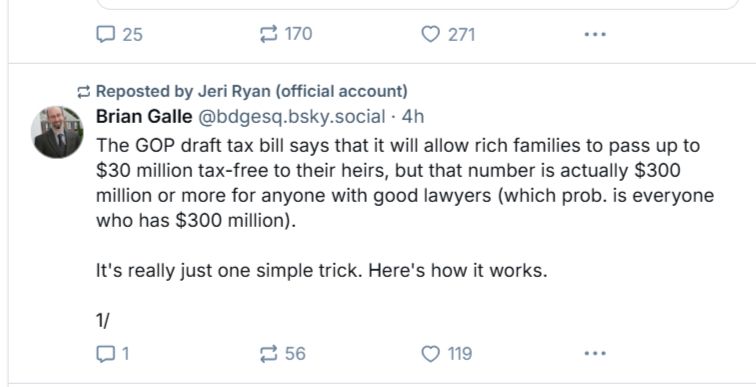
Task: Open the post text about GOP draft tax bill
Action: [x=405, y=183]
